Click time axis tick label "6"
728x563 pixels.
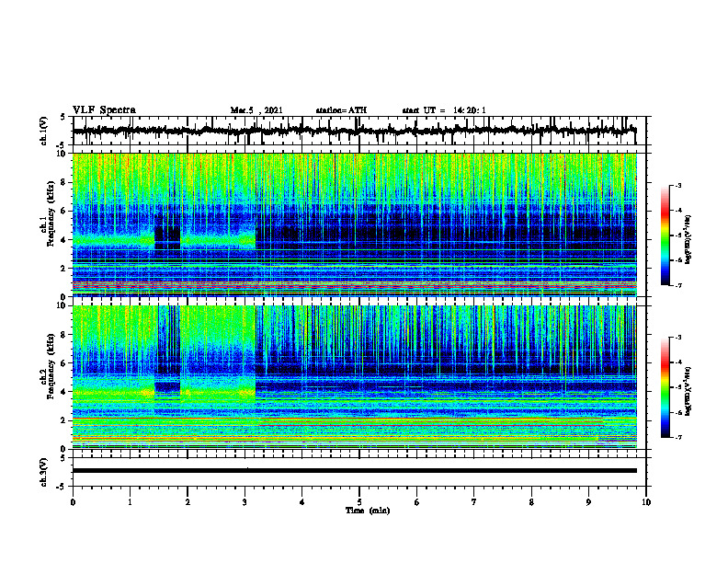pos(417,502)
